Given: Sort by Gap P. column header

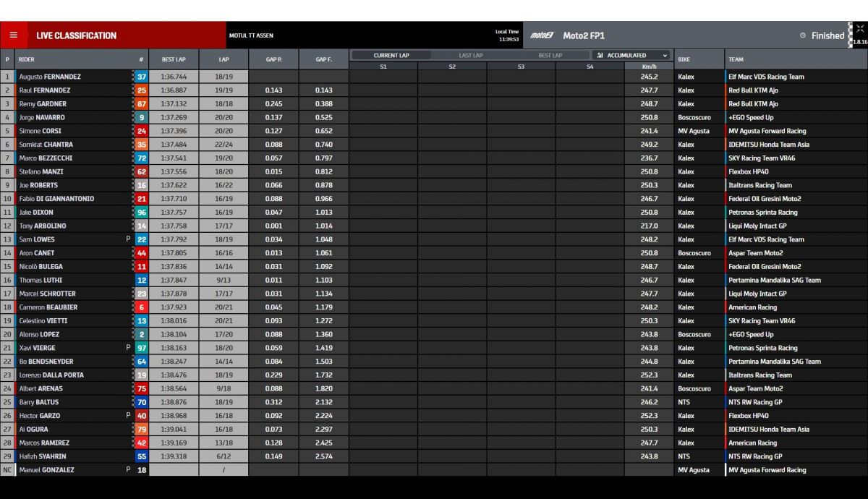Looking at the screenshot, I should [x=273, y=59].
